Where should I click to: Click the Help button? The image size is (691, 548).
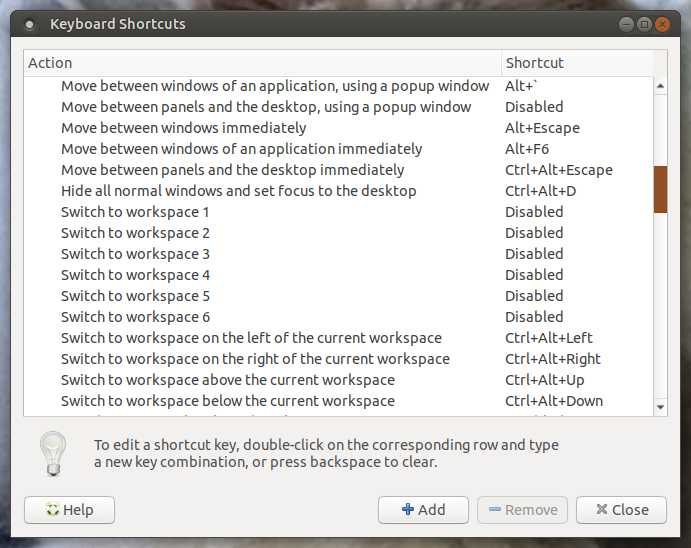click(69, 510)
